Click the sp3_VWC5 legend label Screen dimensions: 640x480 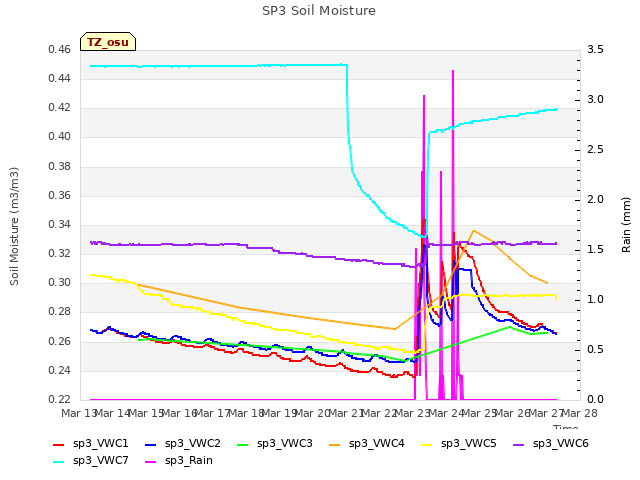[469, 443]
